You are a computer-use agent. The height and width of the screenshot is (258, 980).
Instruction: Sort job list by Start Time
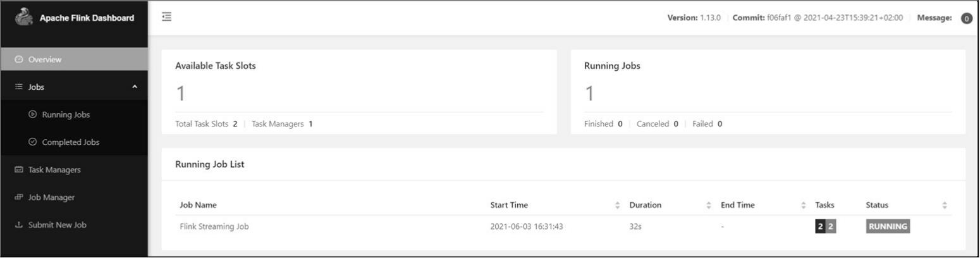(x=617, y=205)
